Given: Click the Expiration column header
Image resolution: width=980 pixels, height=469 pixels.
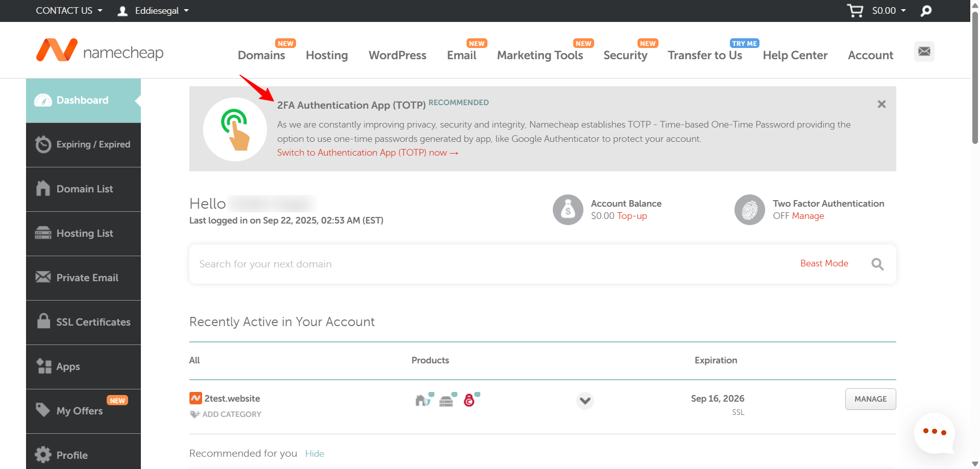Looking at the screenshot, I should [716, 360].
